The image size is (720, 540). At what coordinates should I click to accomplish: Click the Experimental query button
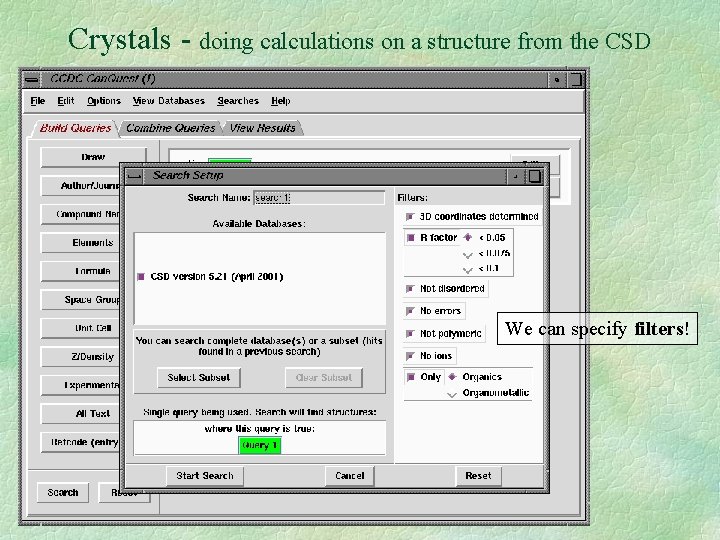coord(80,385)
